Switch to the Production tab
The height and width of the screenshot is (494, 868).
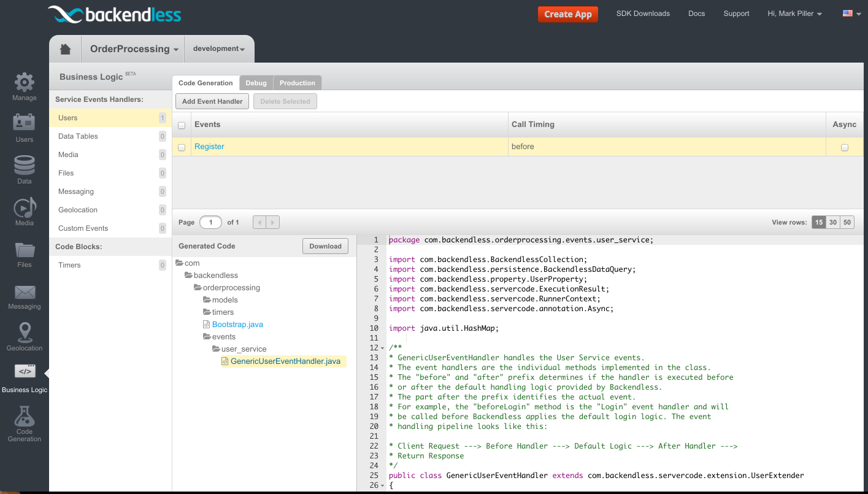[x=298, y=83]
